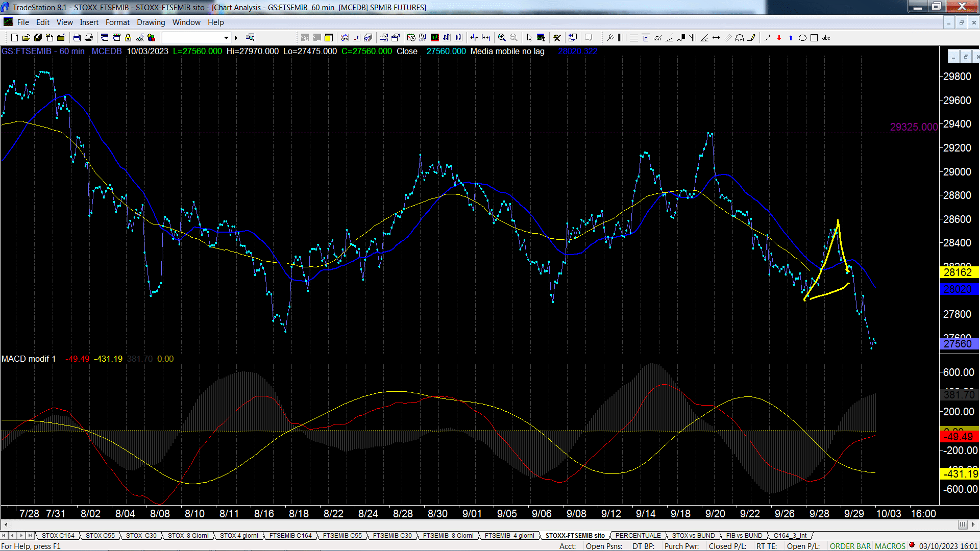Switch to the STOX C164 tab
This screenshot has width=980, height=551.
click(58, 535)
